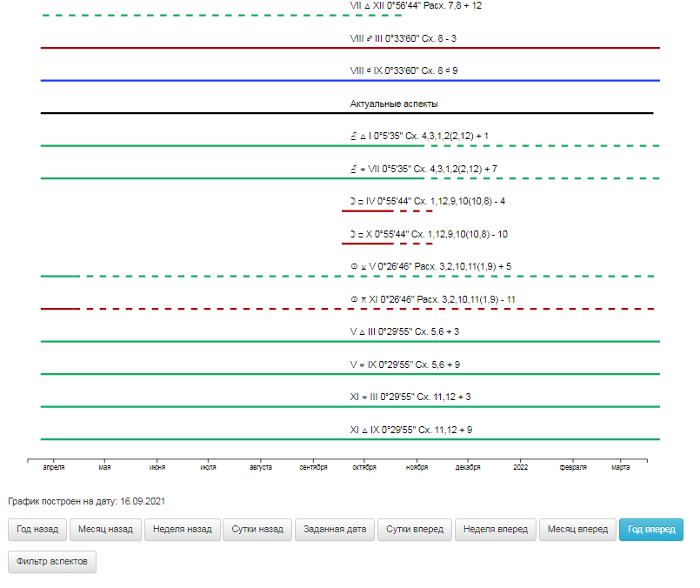Step back one day with "Сутки назад"
The height and width of the screenshot is (588, 700).
click(257, 529)
